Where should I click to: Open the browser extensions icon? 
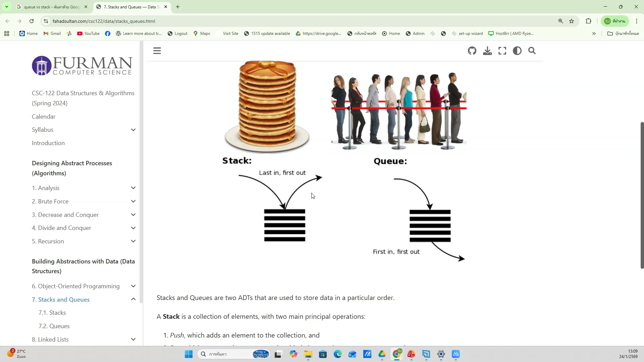click(588, 21)
